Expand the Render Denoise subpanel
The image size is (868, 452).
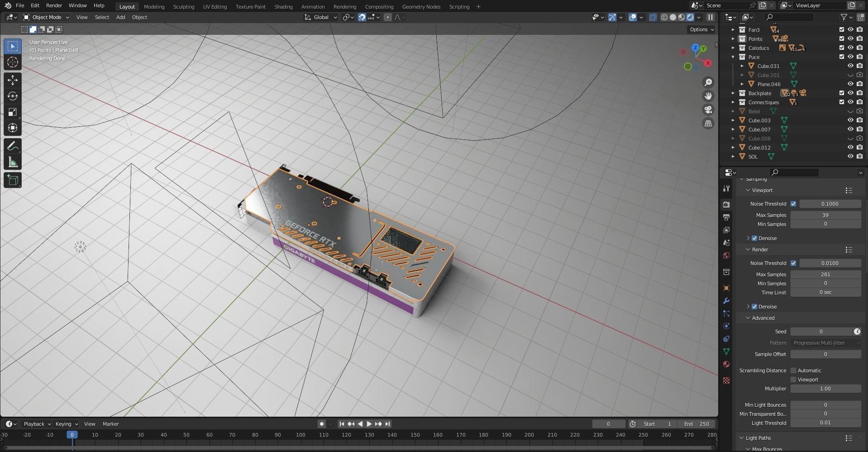[x=749, y=307]
